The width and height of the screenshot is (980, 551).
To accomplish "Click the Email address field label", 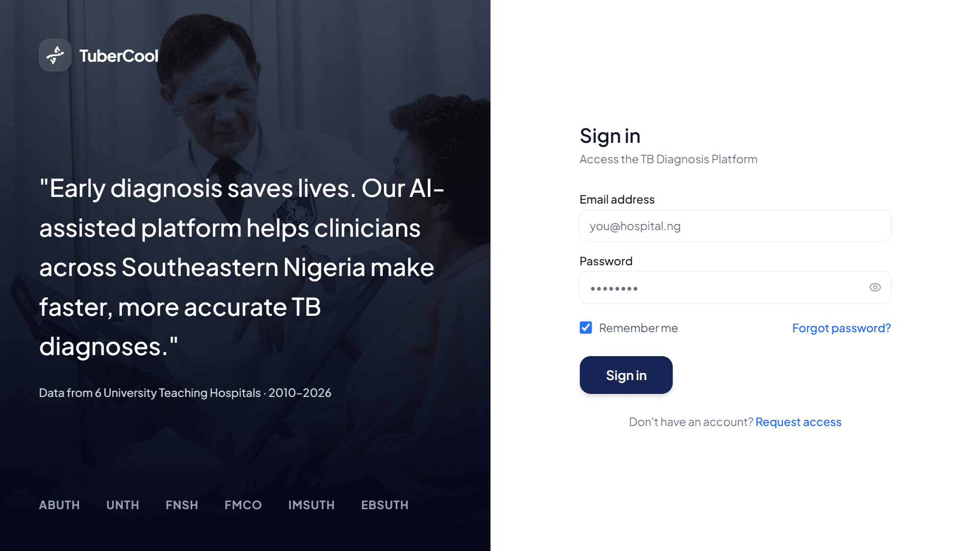I will click(617, 199).
